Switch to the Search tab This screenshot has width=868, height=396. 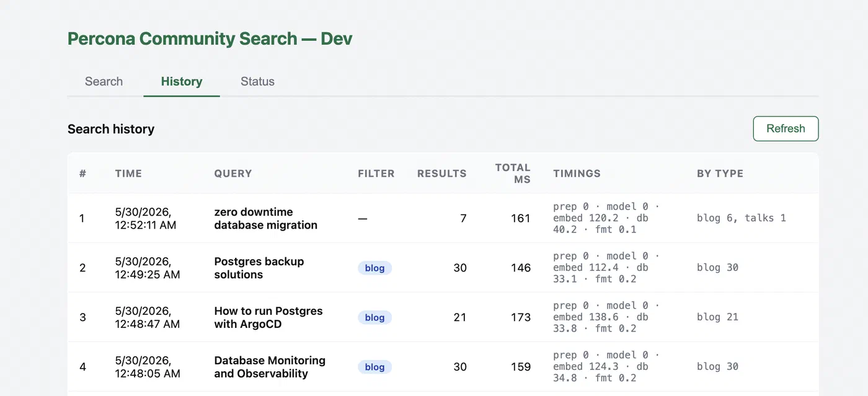click(104, 81)
